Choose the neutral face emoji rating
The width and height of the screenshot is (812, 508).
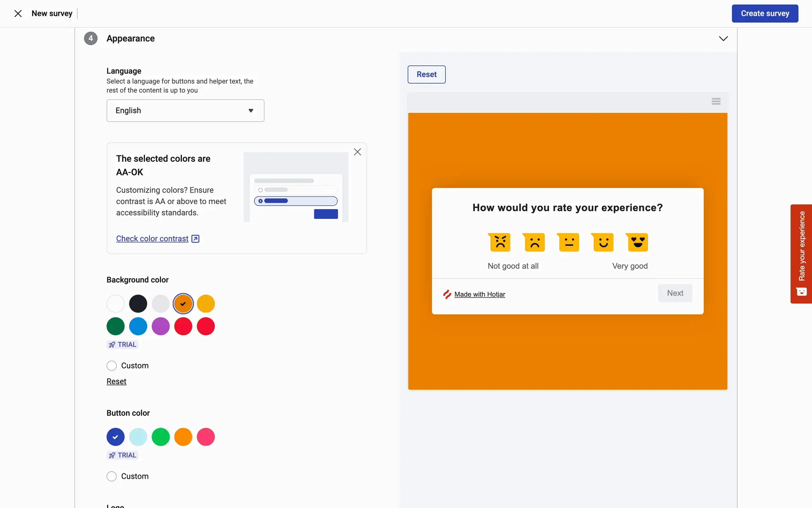[x=569, y=242]
